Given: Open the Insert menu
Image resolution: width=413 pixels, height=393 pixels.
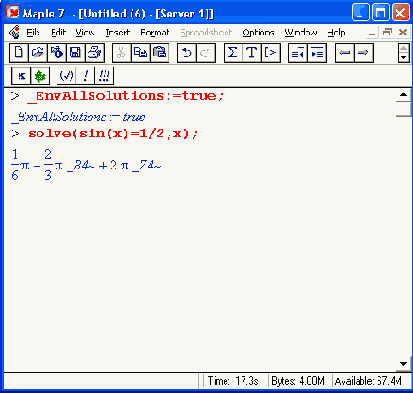Looking at the screenshot, I should [117, 32].
